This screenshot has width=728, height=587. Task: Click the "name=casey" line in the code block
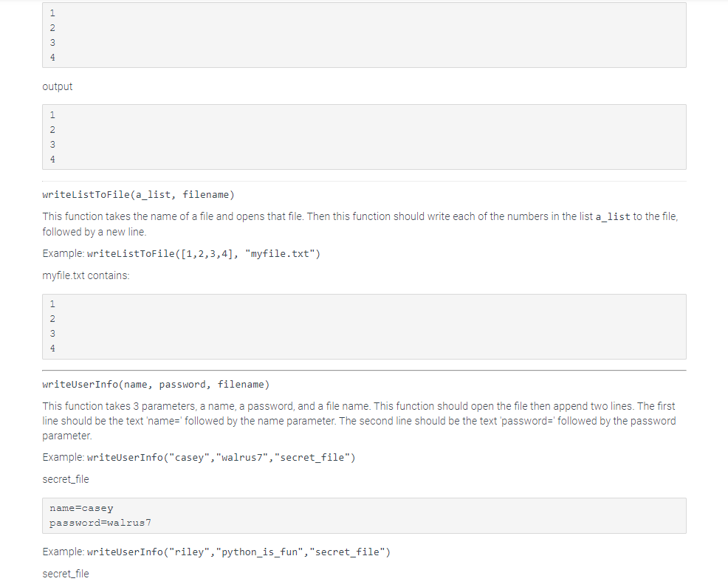[x=81, y=508]
